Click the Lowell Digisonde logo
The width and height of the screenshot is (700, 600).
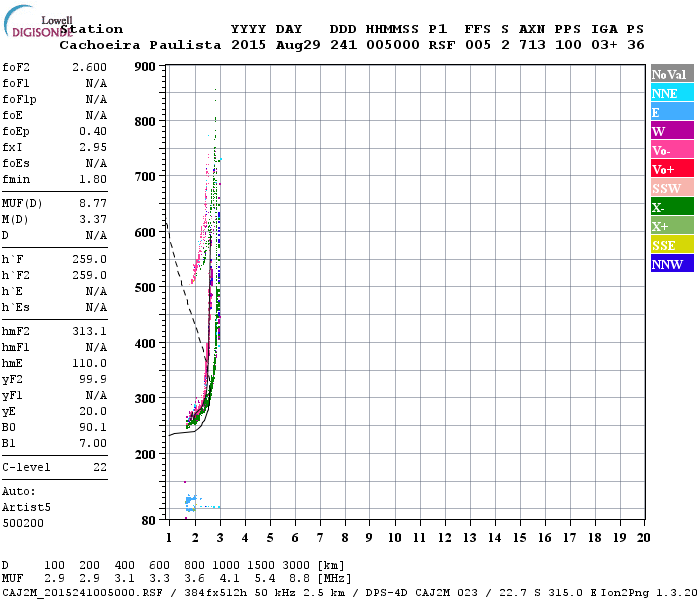[38, 21]
